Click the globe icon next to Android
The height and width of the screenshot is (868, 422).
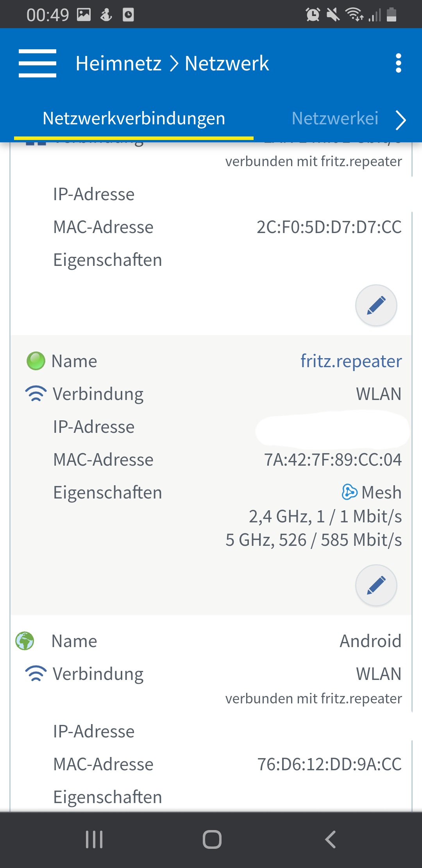(x=25, y=641)
